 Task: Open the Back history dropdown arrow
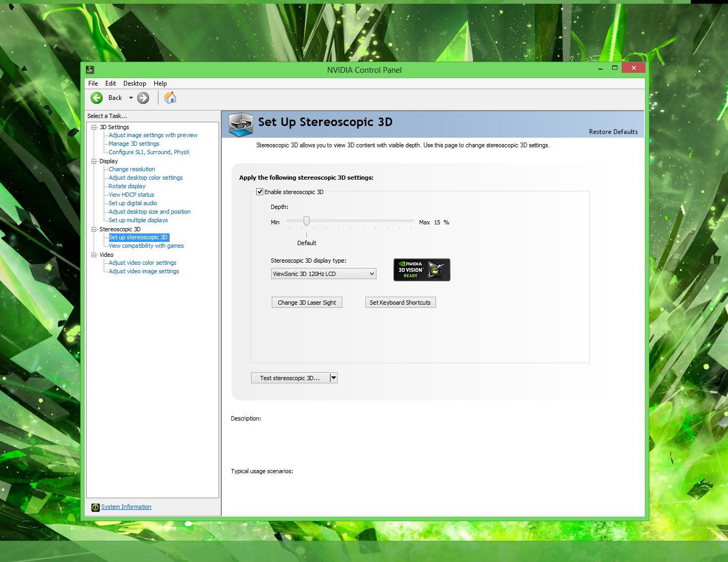point(131,98)
